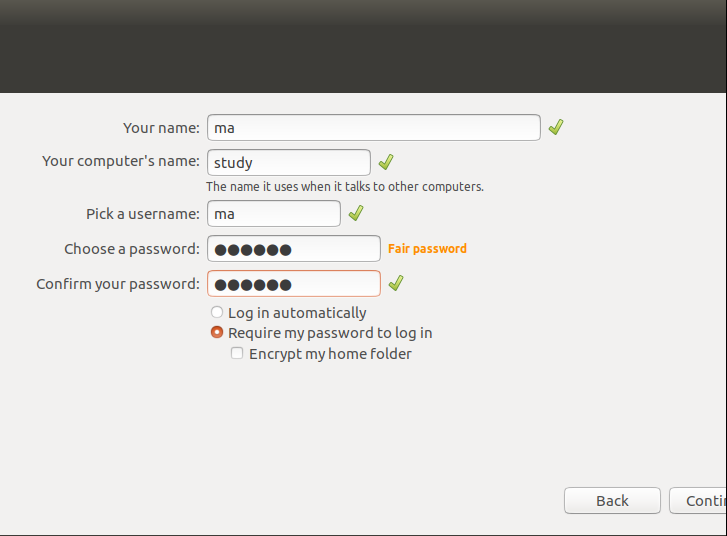
Task: Click the Back button
Action: [612, 500]
